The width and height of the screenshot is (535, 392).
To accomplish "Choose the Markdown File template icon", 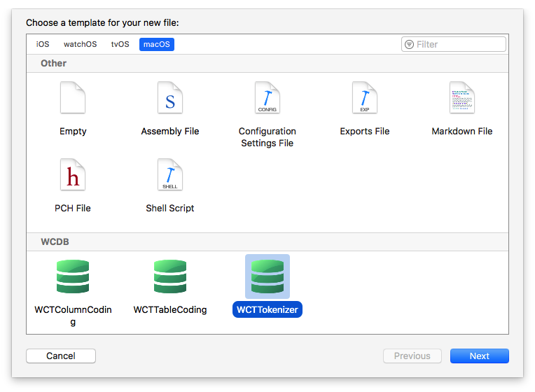I will [x=461, y=98].
